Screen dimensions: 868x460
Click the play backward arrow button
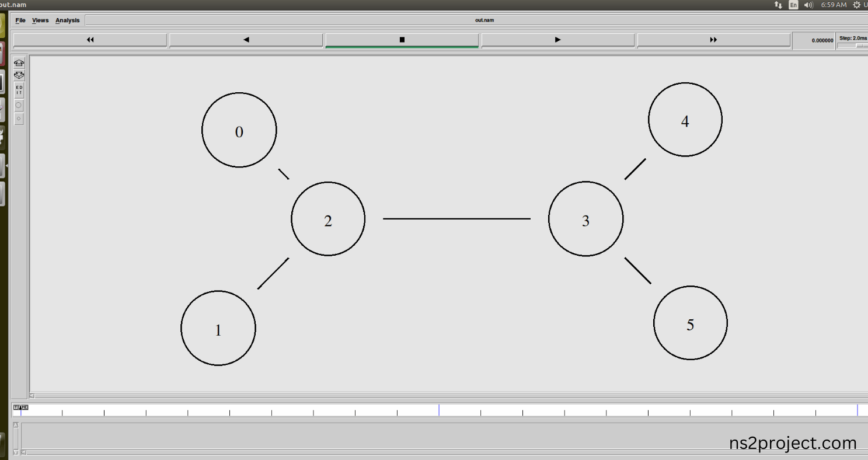click(246, 40)
